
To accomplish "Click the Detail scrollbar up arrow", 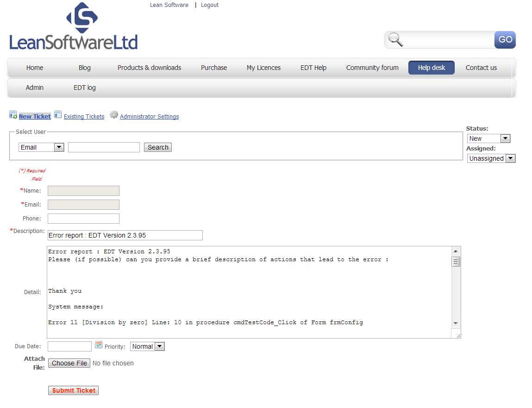I will pyautogui.click(x=456, y=251).
